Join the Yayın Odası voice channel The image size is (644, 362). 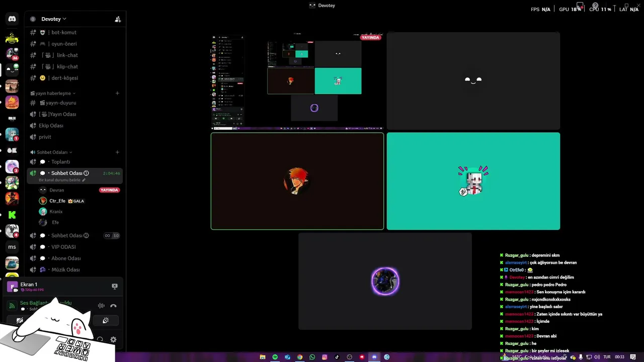(75, 114)
